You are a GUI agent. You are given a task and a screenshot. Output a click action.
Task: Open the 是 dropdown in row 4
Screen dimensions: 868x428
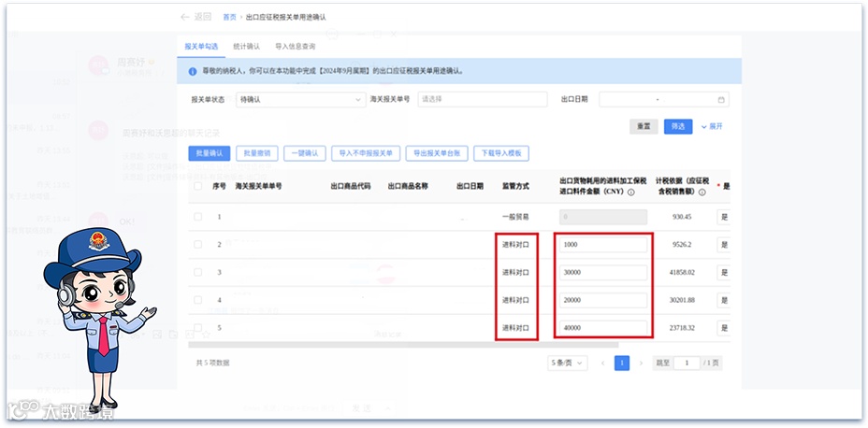[724, 300]
